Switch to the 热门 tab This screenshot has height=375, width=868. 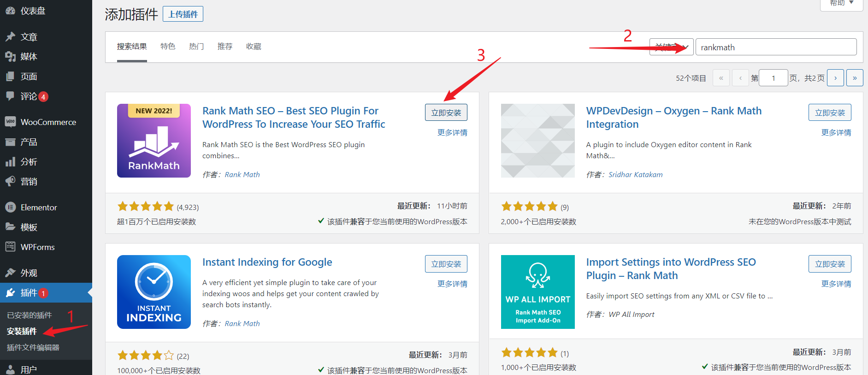pos(196,47)
